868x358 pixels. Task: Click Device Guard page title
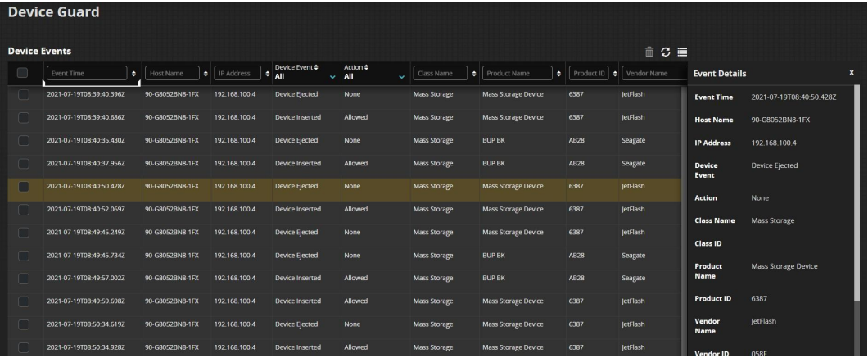point(54,11)
